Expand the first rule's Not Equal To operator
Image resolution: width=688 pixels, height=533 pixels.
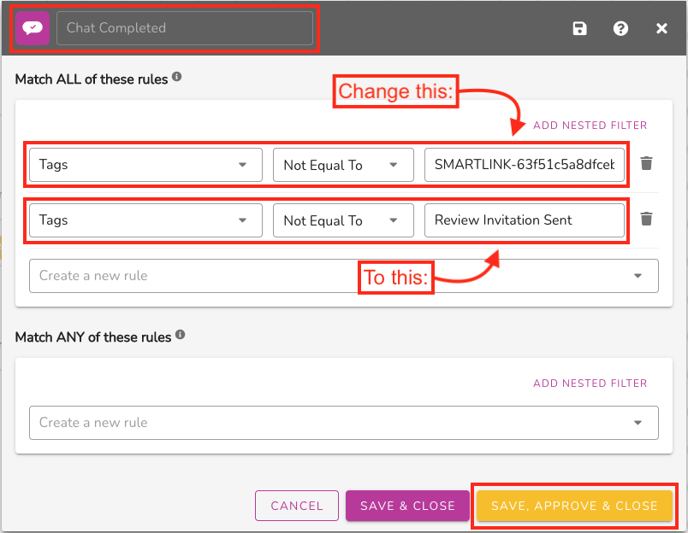[343, 165]
